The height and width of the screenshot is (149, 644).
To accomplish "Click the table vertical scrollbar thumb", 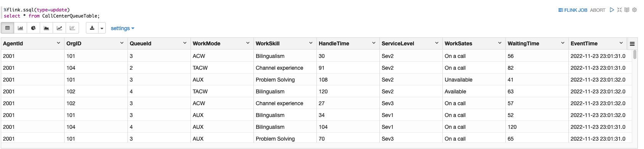I will 635,54.
